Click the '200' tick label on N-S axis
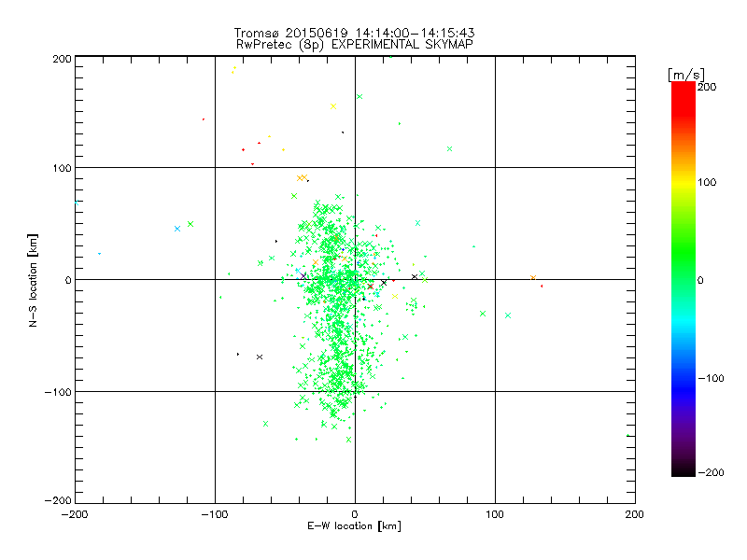Viewport: 747px width, 560px height. 62,59
